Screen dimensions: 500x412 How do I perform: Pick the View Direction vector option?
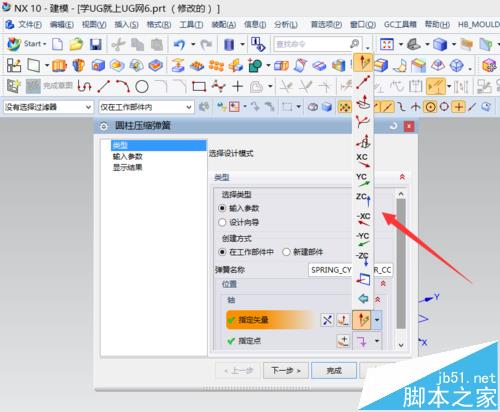coord(363,279)
